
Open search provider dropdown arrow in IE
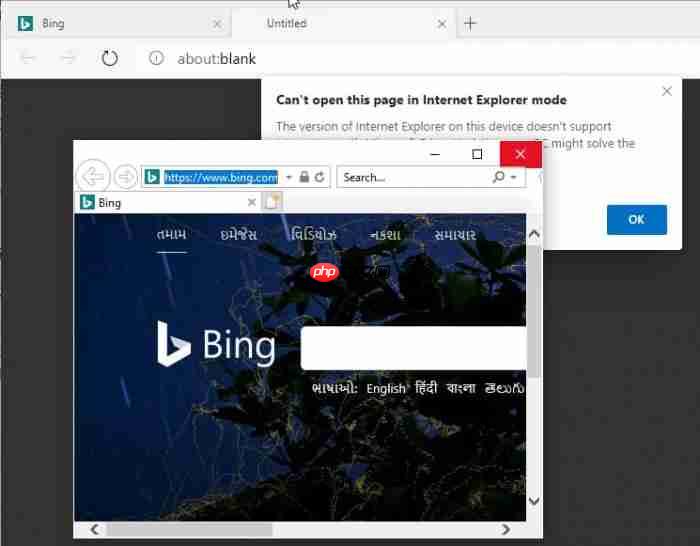pos(513,177)
